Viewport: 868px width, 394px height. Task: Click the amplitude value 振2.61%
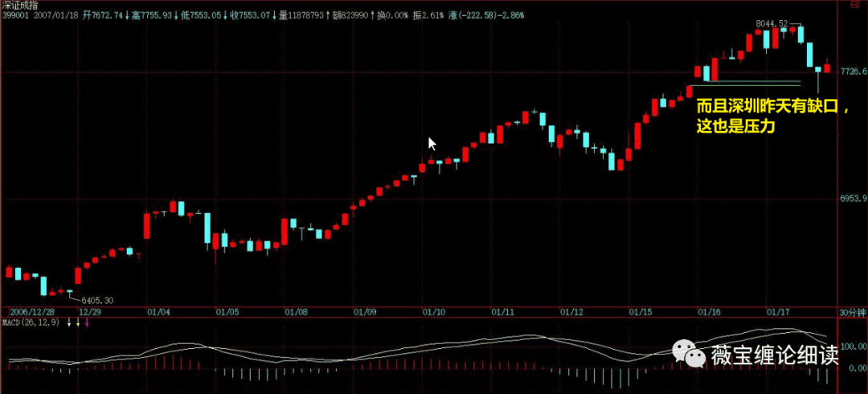pyautogui.click(x=428, y=15)
